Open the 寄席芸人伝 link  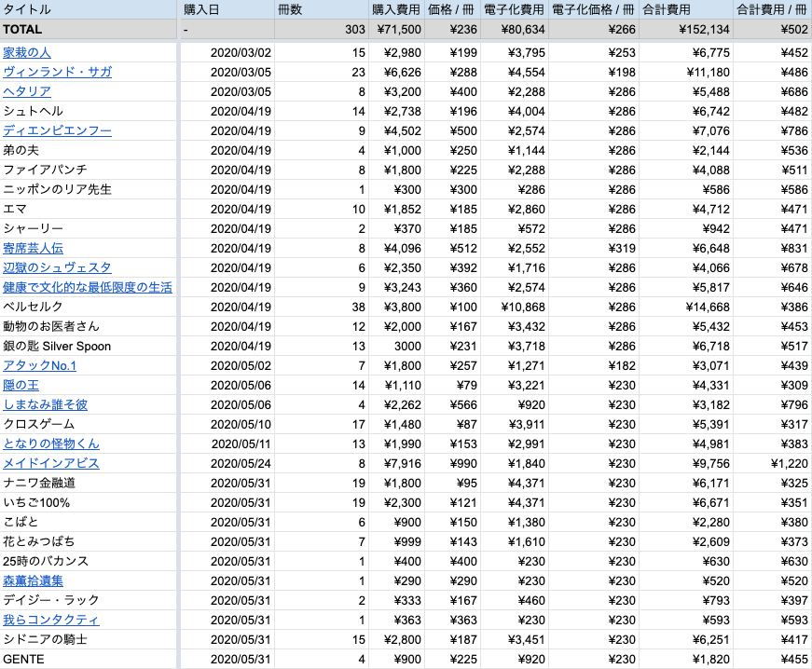click(x=34, y=249)
